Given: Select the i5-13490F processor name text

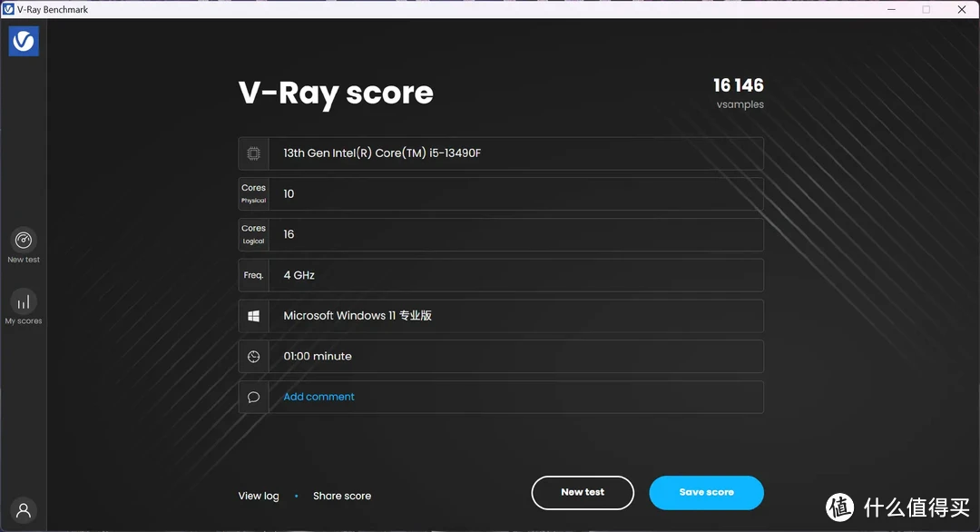Looking at the screenshot, I should [x=382, y=153].
